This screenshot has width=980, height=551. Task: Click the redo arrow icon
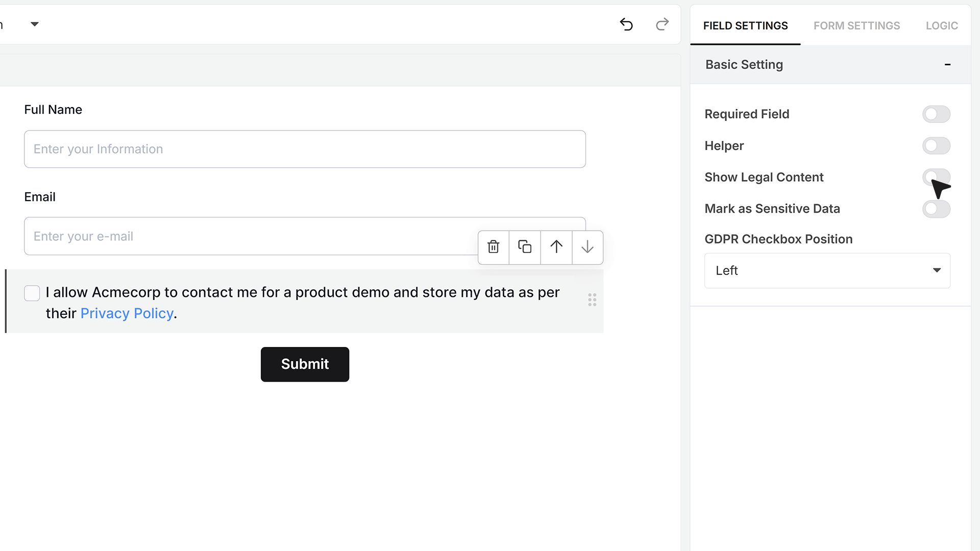click(662, 24)
